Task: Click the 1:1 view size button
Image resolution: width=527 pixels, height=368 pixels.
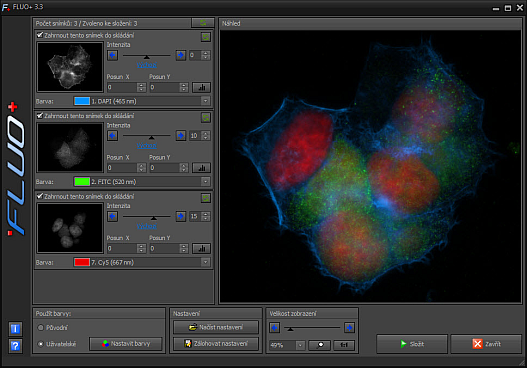Action: [x=344, y=345]
